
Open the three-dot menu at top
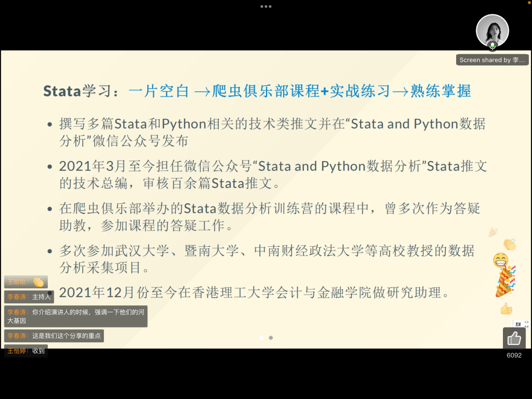pos(266,6)
